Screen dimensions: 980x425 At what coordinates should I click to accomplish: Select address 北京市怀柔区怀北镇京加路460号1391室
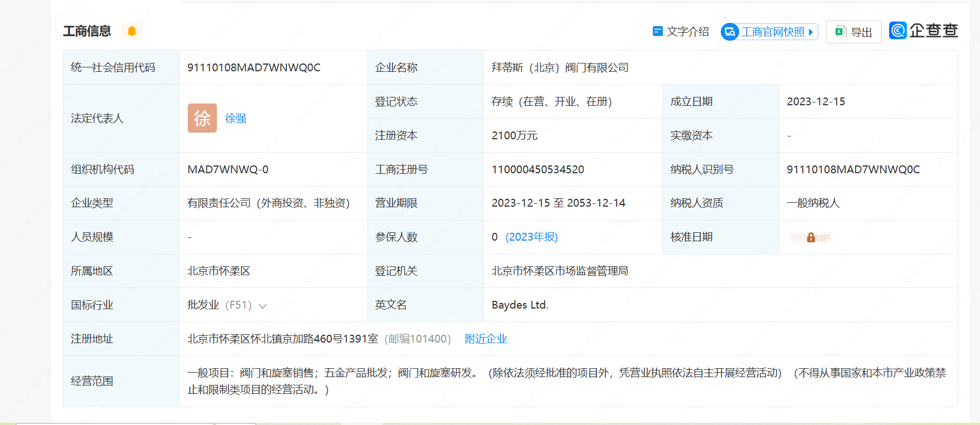pos(283,339)
